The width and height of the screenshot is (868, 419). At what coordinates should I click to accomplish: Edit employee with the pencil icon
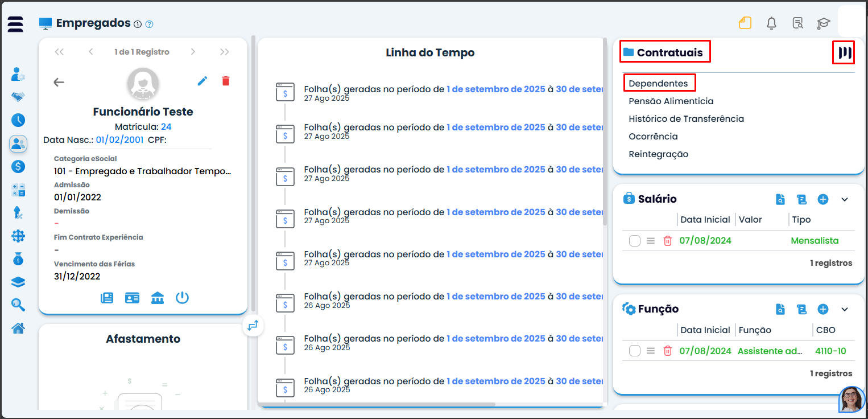pyautogui.click(x=202, y=81)
